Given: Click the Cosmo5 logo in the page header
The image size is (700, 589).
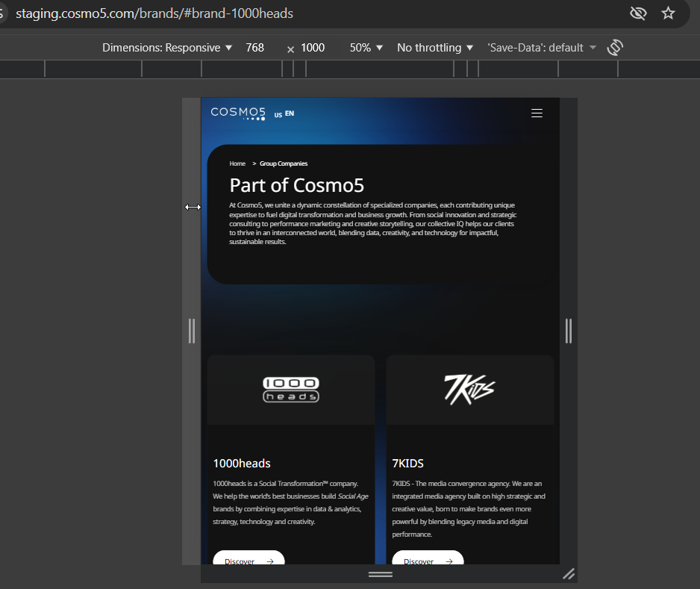Looking at the screenshot, I should click(238, 113).
